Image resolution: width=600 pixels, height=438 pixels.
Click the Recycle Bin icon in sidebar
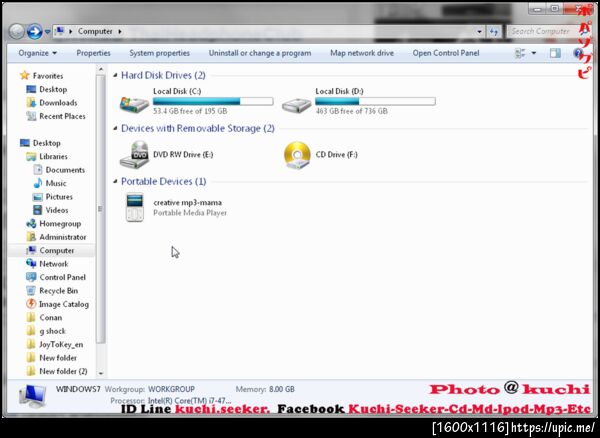(31, 291)
